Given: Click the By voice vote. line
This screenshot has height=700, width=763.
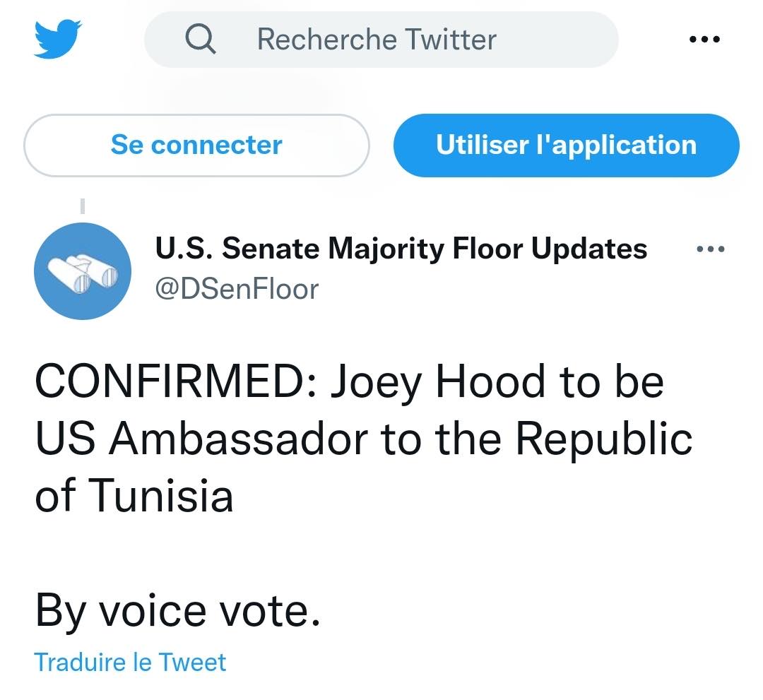Looking at the screenshot, I should click(177, 611).
